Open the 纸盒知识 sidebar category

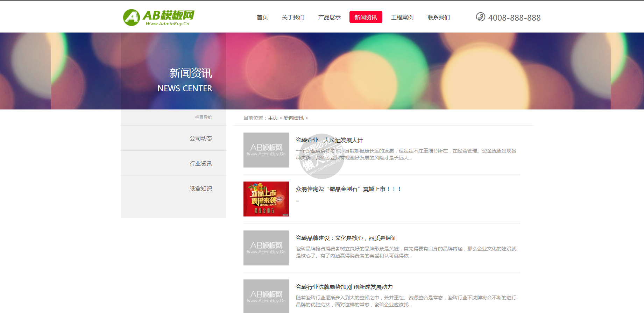(200, 188)
